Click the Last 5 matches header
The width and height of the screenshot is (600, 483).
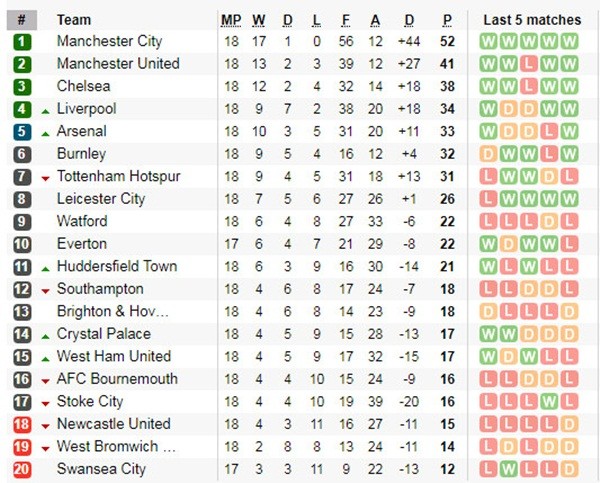[531, 20]
